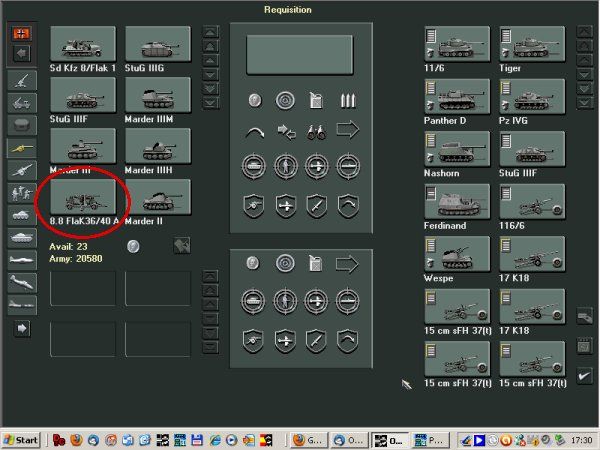Click the infantry attack crosshair, upper panel
The image size is (600, 450).
click(285, 166)
